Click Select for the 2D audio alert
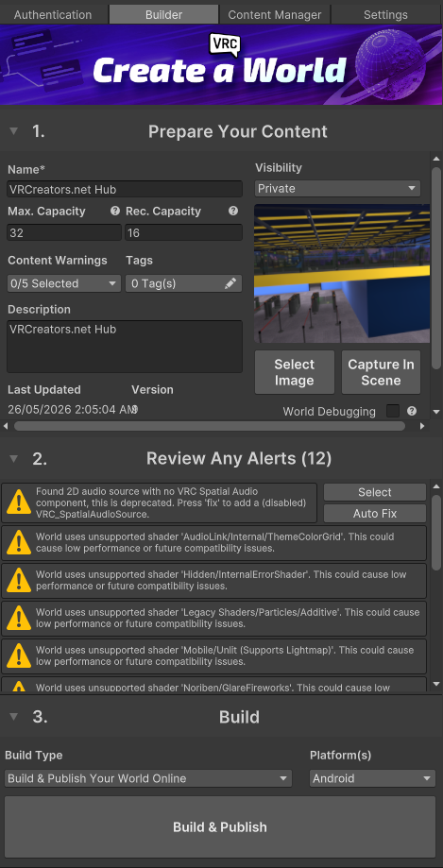The height and width of the screenshot is (868, 443). 375,492
